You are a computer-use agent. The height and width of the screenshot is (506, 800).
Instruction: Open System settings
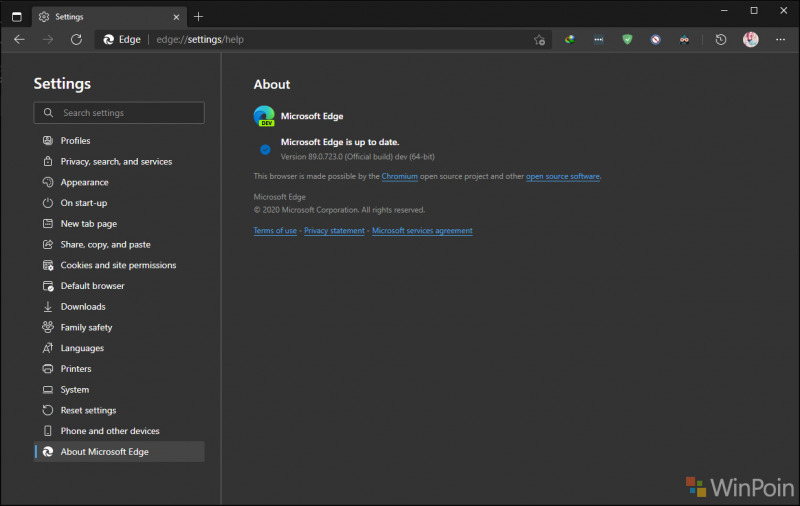(119, 389)
